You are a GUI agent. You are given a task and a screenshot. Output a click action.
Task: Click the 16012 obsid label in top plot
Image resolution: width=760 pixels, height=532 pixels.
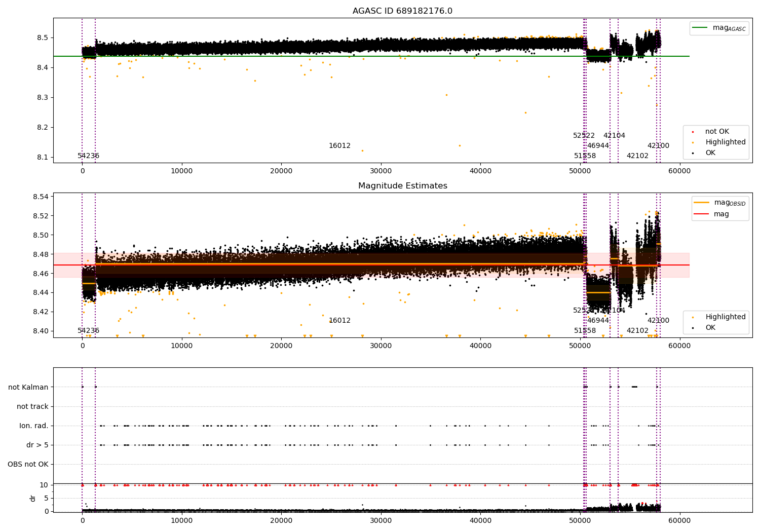coord(339,146)
